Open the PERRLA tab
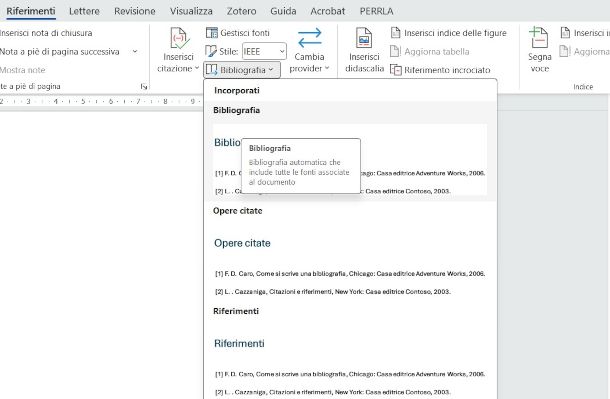The height and width of the screenshot is (399, 610). 376,11
